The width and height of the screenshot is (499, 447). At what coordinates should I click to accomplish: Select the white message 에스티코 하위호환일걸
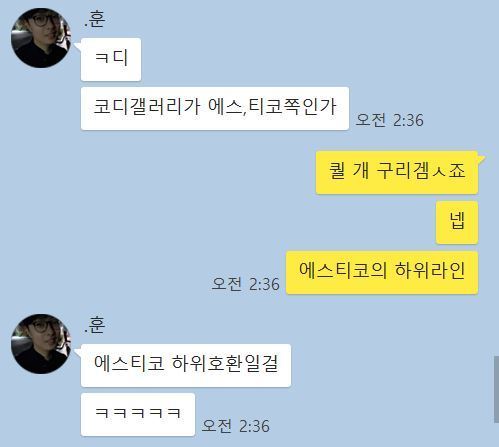(186, 365)
